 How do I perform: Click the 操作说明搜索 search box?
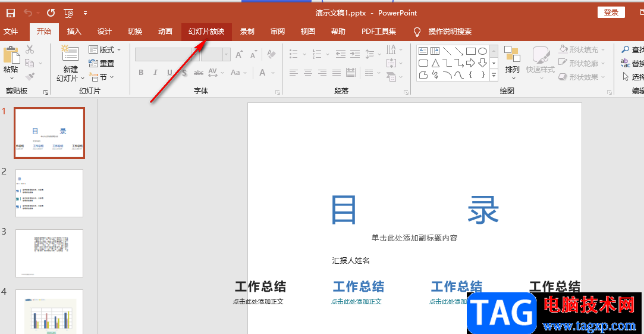450,32
